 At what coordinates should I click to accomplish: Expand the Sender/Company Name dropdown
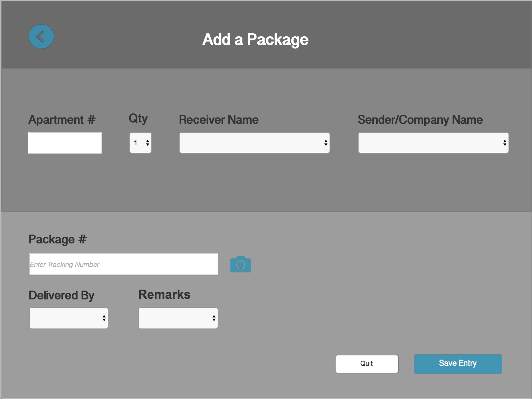coord(434,143)
